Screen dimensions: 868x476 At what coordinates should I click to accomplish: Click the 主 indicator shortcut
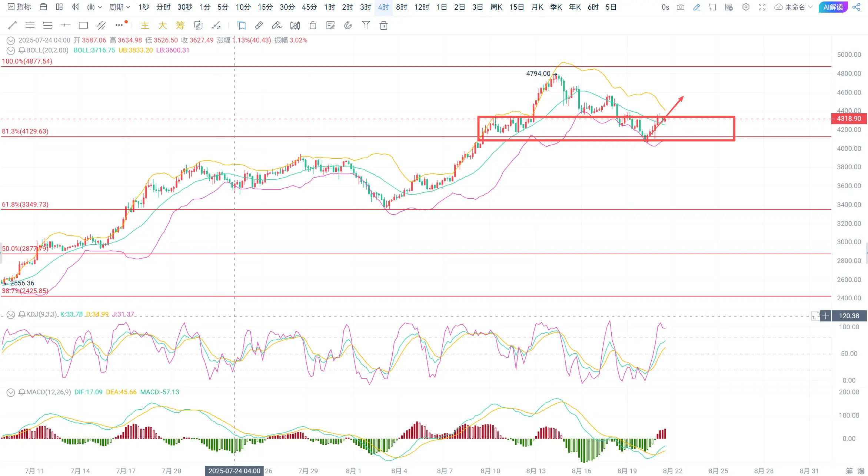145,25
